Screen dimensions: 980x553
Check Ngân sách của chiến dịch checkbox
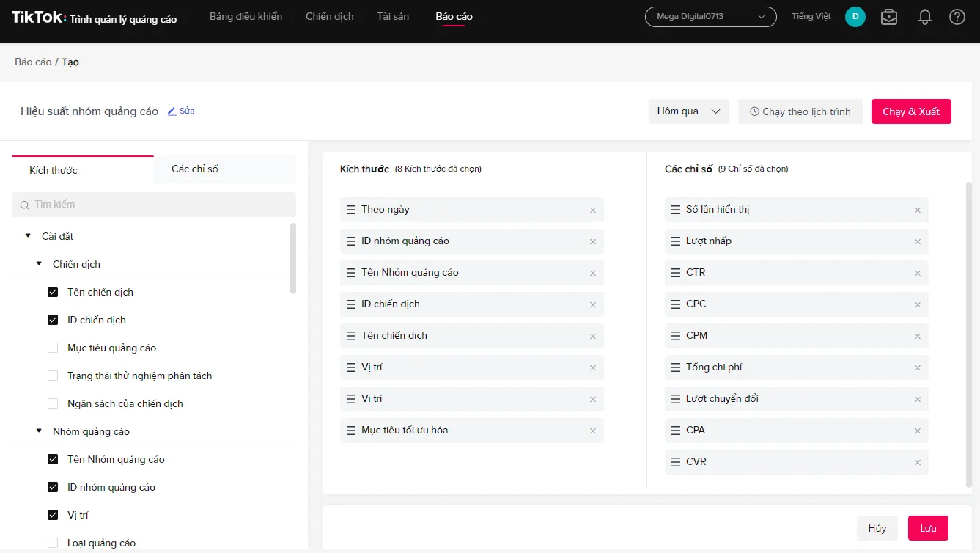(x=53, y=403)
